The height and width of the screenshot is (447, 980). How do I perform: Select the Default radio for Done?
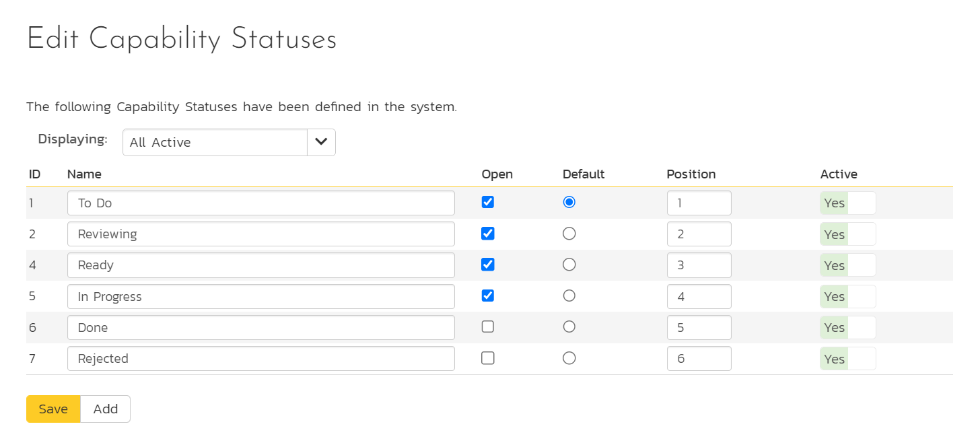[x=569, y=326]
